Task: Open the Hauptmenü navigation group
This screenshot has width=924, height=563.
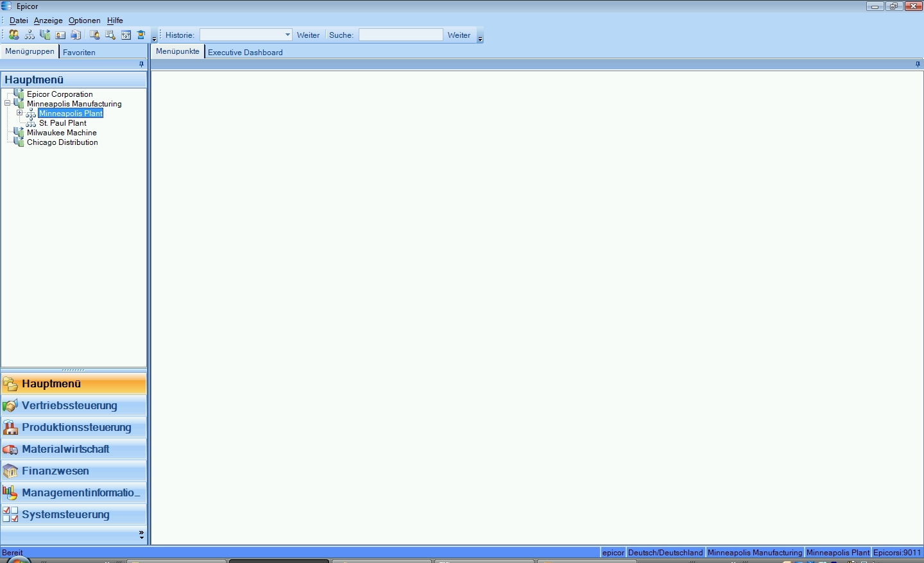Action: pos(74,383)
